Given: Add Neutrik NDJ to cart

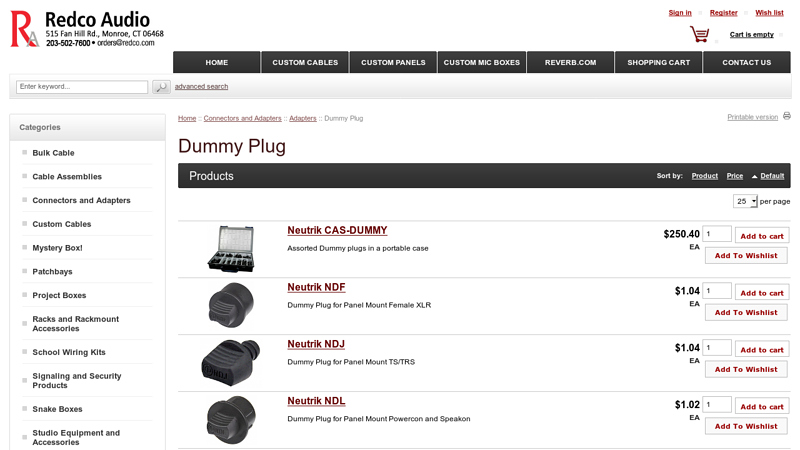Looking at the screenshot, I should pyautogui.click(x=762, y=349).
